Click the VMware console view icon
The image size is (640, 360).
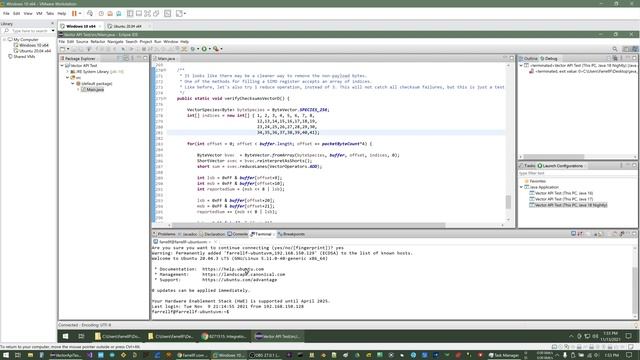(167, 13)
